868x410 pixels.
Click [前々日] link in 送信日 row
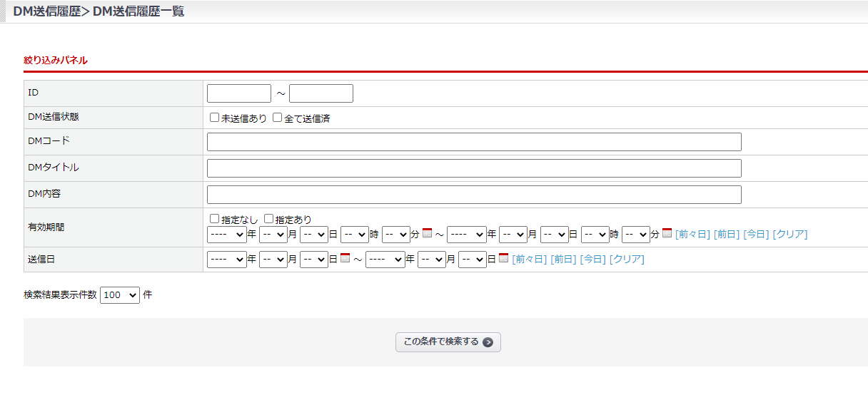pyautogui.click(x=530, y=260)
